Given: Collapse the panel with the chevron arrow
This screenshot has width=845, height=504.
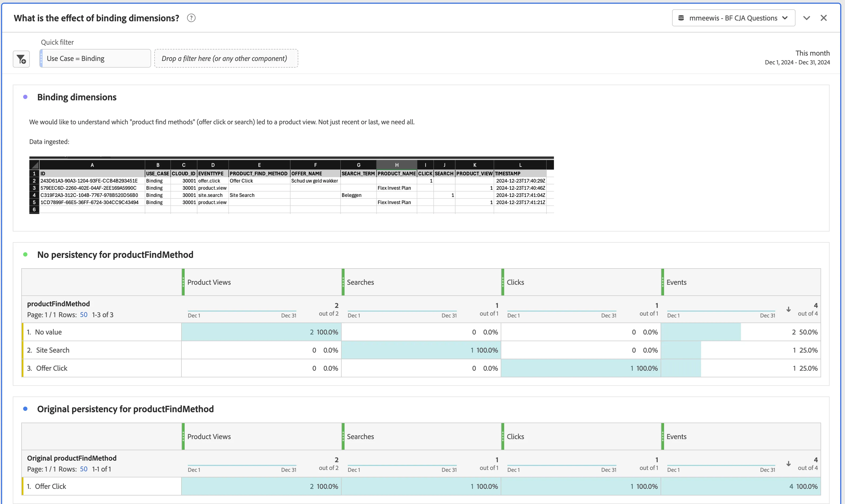Looking at the screenshot, I should 807,18.
